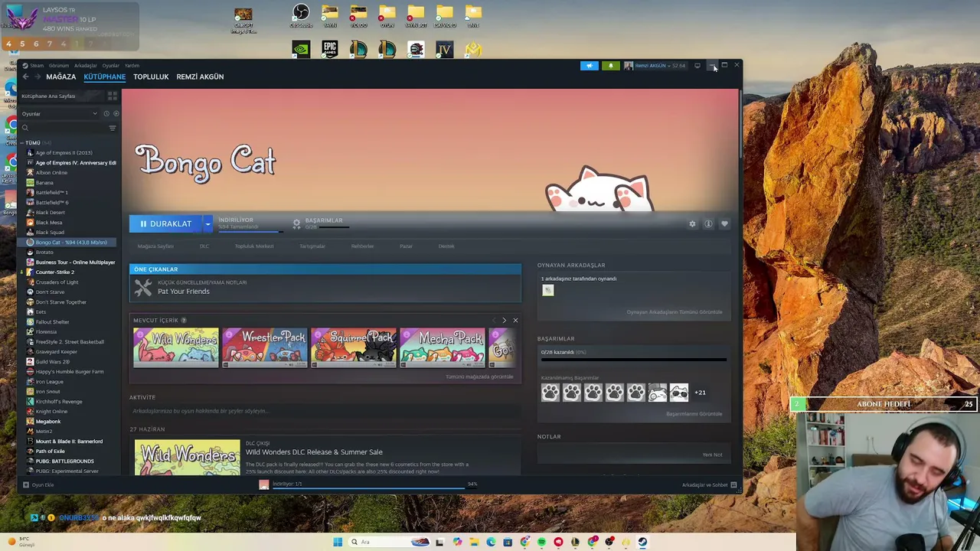Click the Mevcut İçerik help question mark

click(x=184, y=320)
